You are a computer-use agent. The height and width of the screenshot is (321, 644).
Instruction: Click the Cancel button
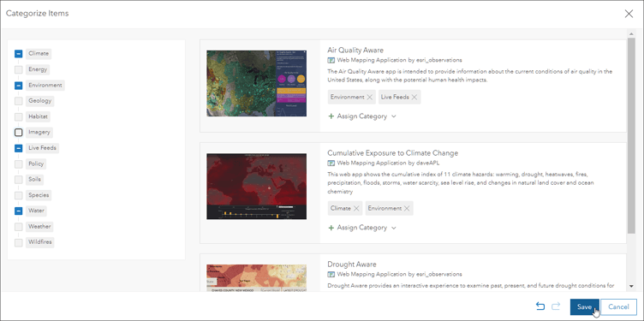618,307
